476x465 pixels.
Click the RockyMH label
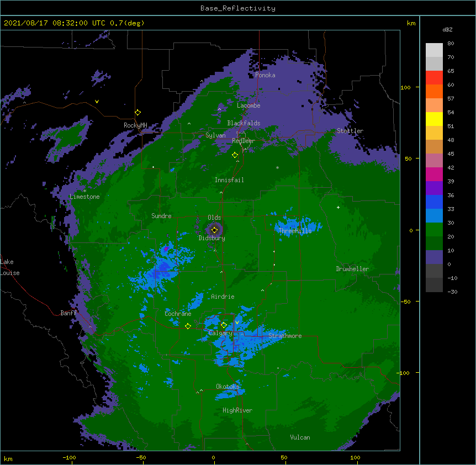[135, 125]
